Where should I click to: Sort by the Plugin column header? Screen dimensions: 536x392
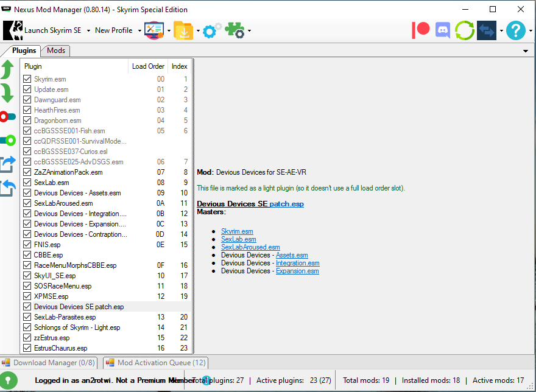pyautogui.click(x=74, y=66)
